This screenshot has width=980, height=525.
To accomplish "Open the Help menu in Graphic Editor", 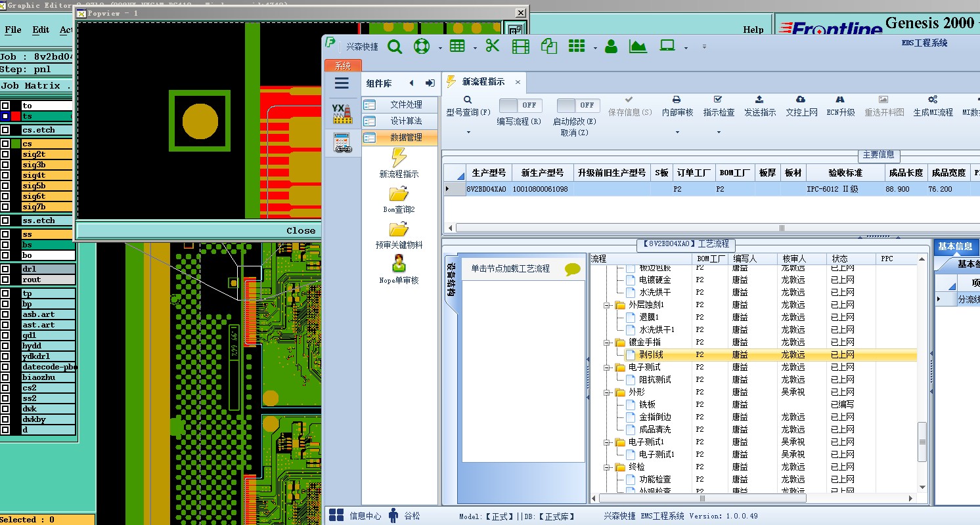I will 753,30.
